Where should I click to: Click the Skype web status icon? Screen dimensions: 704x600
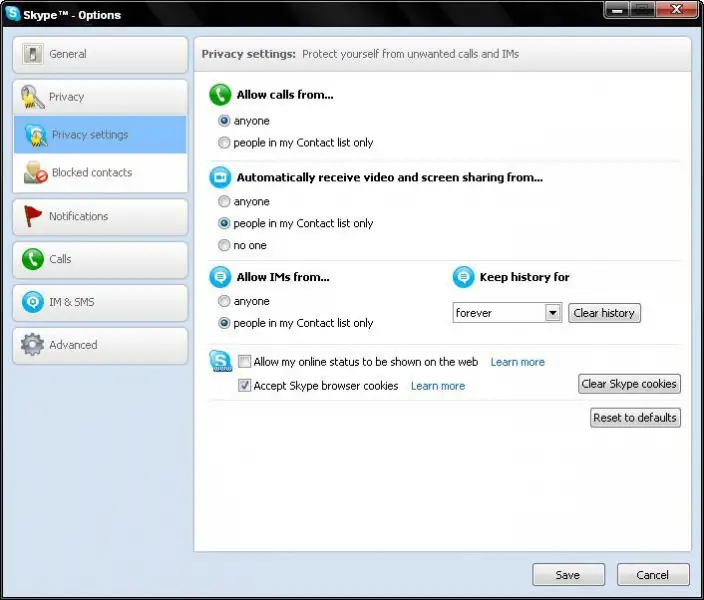220,361
